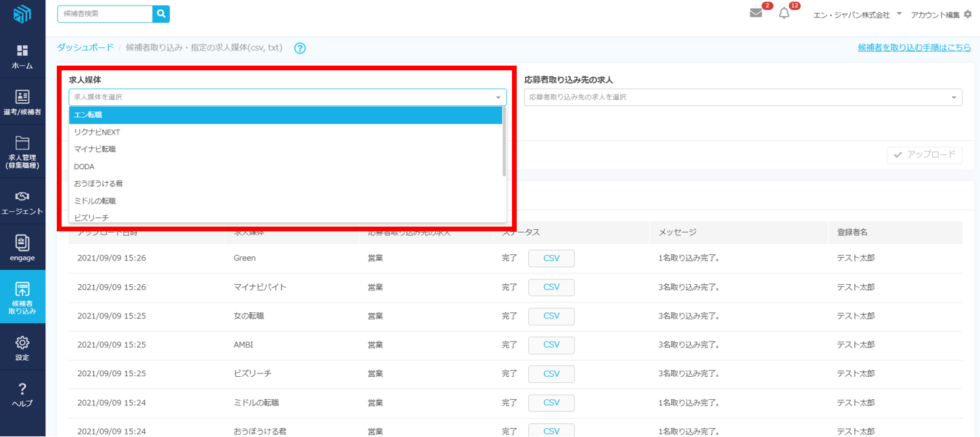Open engage in the sidebar
Screen dimensions: 980x437
click(22, 248)
